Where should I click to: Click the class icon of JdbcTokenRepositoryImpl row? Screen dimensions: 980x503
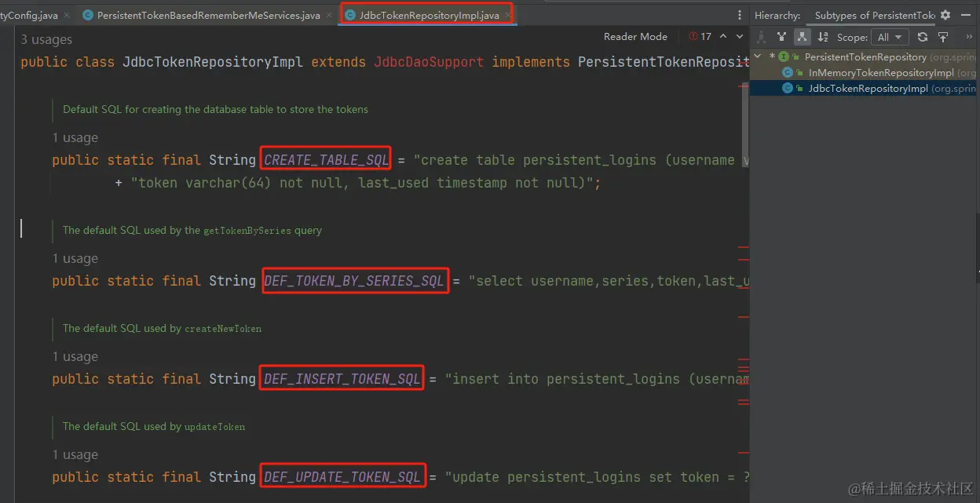point(788,88)
